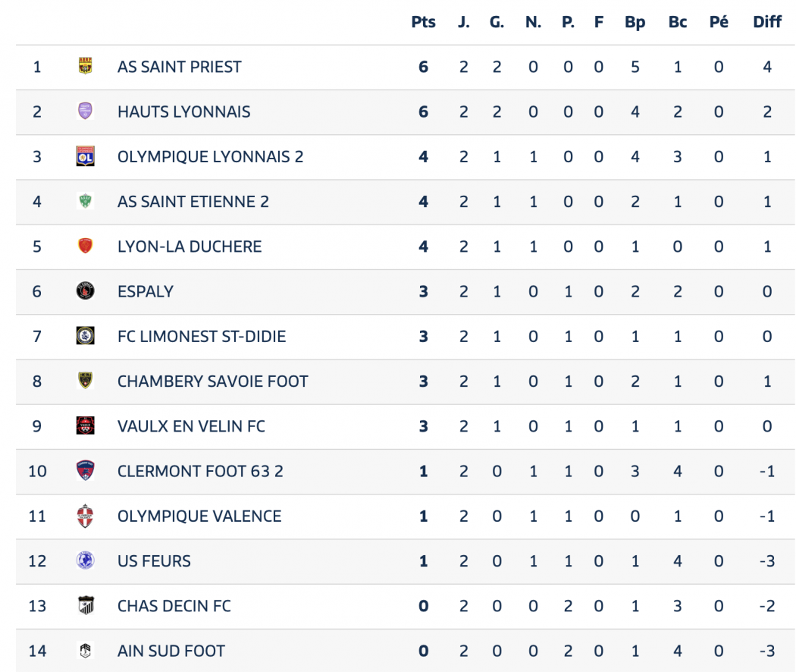Click the Olympique Valence crest

click(86, 516)
